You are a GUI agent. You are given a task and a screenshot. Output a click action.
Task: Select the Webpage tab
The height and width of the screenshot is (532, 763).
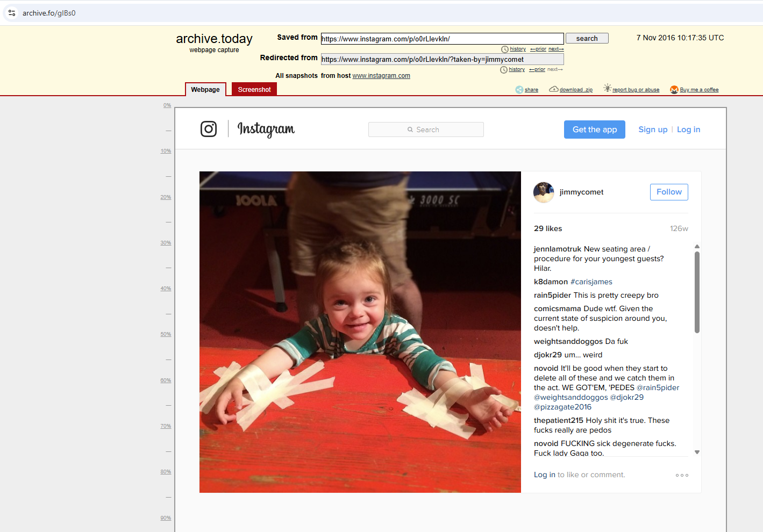[205, 90]
